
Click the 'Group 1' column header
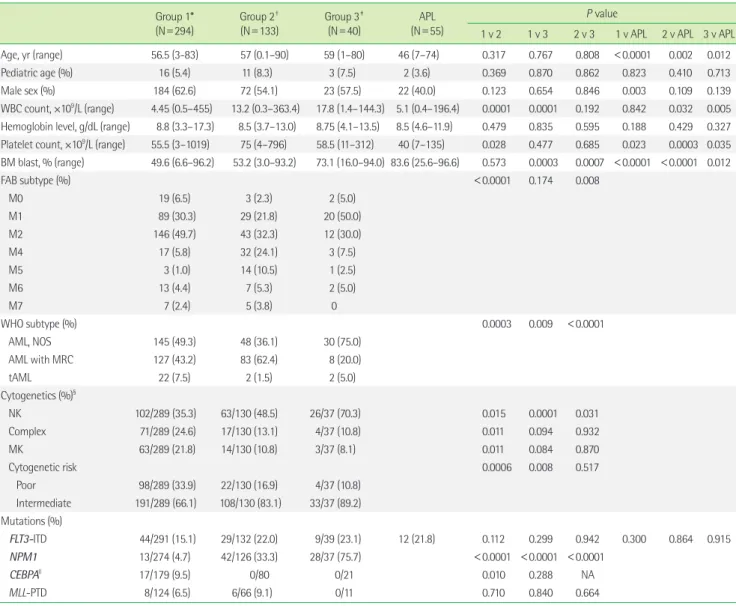click(175, 23)
